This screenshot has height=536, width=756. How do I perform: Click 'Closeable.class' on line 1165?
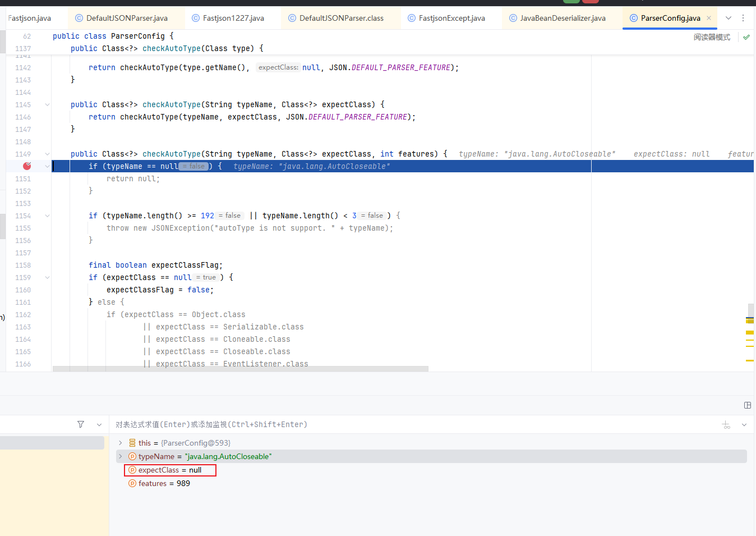[x=257, y=352]
